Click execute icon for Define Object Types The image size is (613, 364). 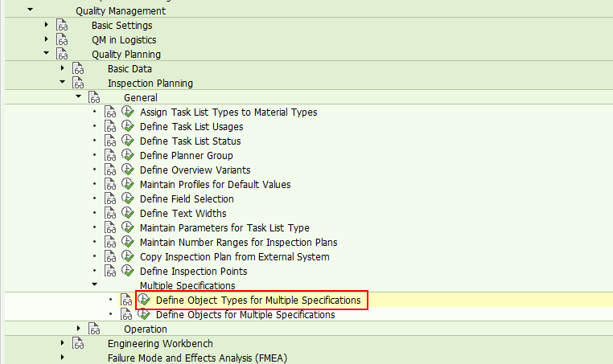[144, 301]
